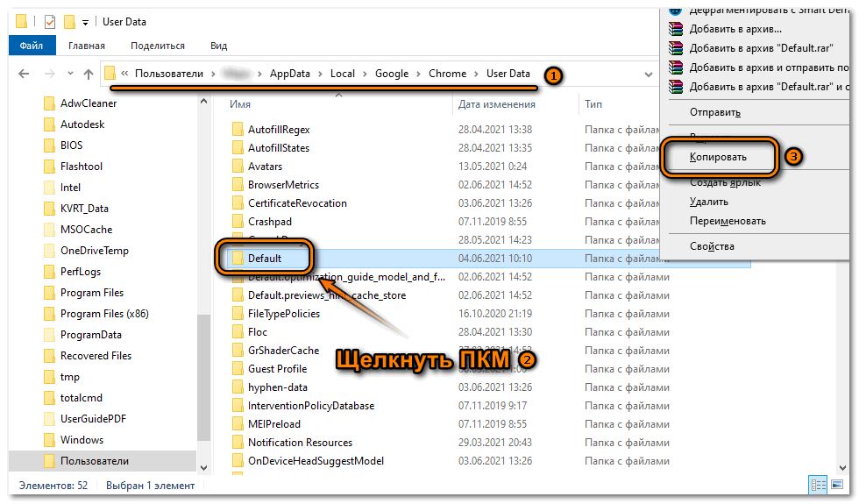The height and width of the screenshot is (504, 859).
Task: Switch to large thumbnails view icon
Action: 836,485
